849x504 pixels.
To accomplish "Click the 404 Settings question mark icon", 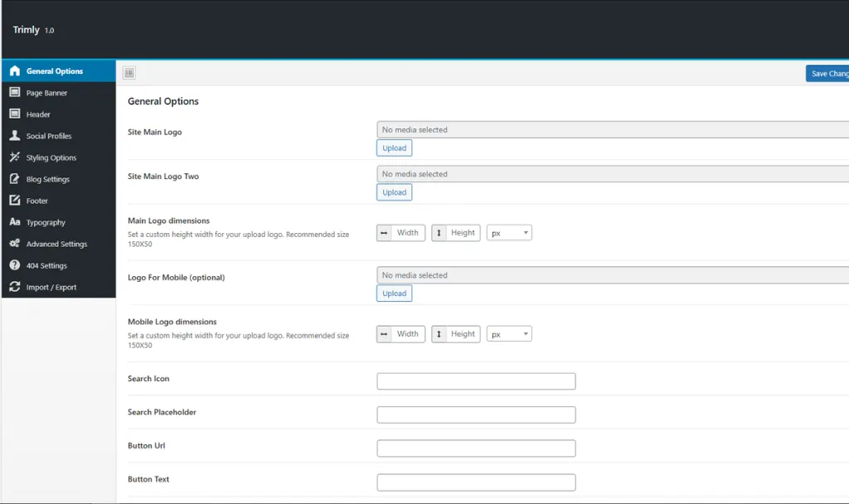I will tap(14, 265).
